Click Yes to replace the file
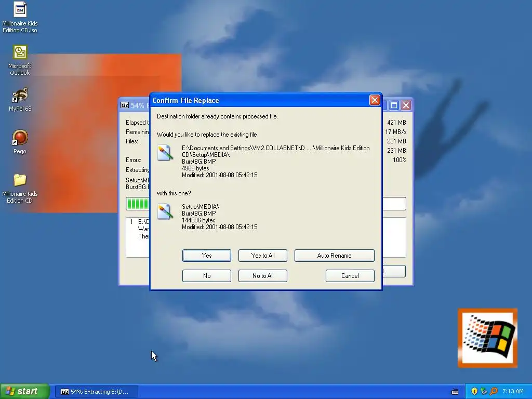Viewport: 532px width, 399px height. click(207, 256)
